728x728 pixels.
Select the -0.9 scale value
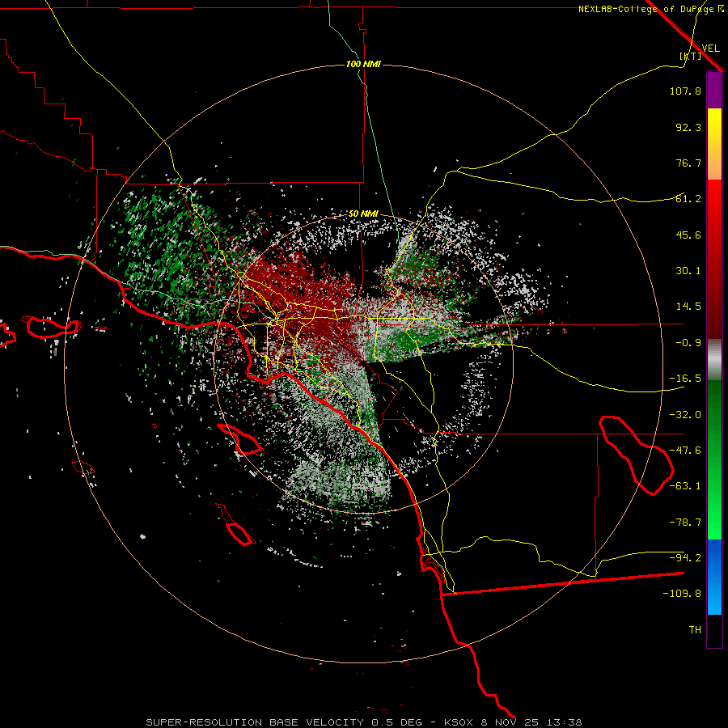click(688, 343)
